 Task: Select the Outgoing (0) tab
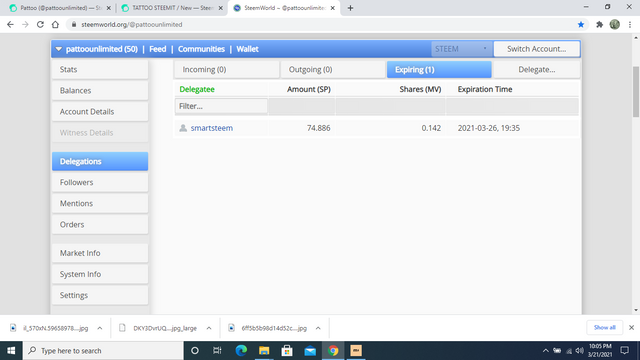click(x=333, y=69)
